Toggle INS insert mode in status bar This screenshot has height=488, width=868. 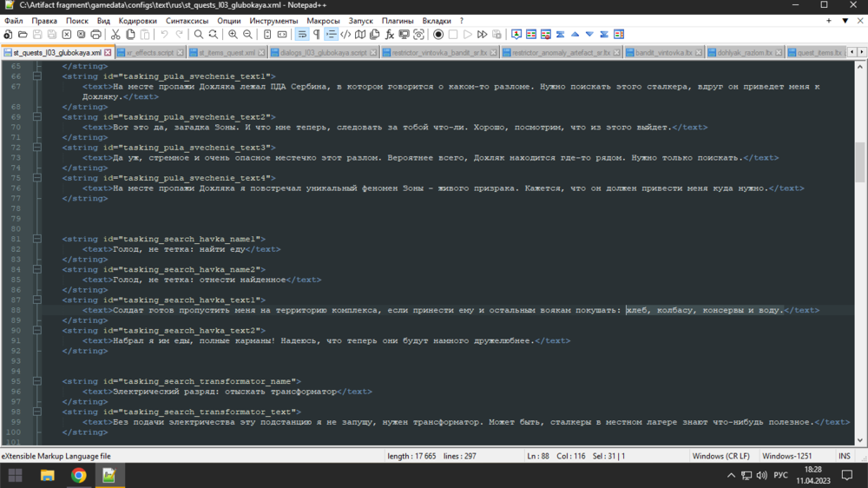(x=845, y=456)
